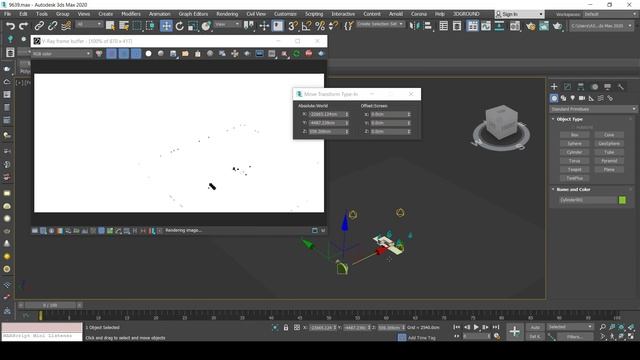640x360 pixels.
Task: Toggle the Selection Lock padlock icon
Action: click(x=286, y=327)
